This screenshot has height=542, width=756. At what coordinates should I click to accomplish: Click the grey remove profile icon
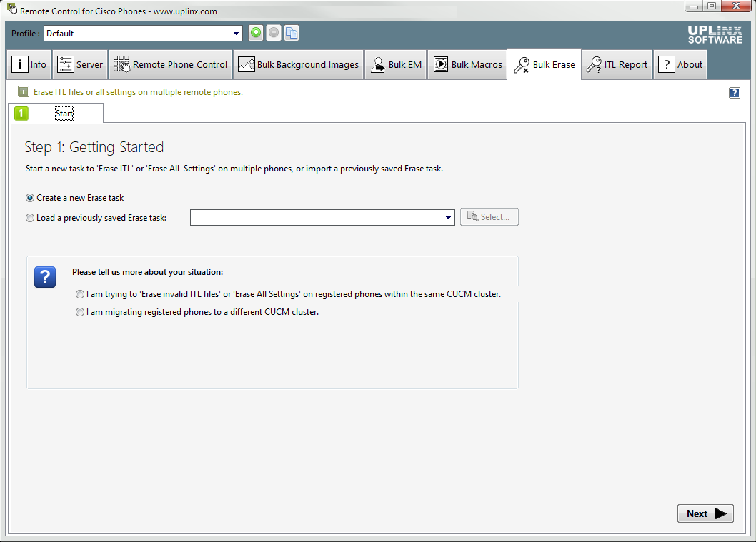(274, 33)
